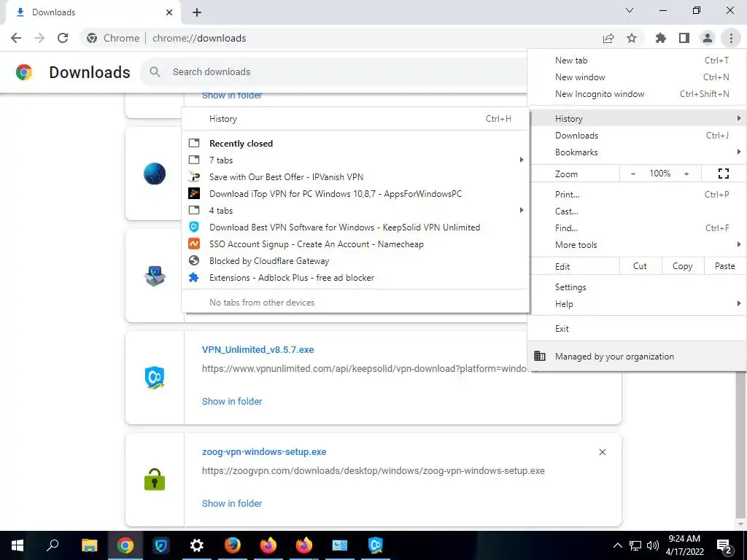
Task: Show zoog-vpn-windows-setup.exe in folder
Action: coord(232,503)
